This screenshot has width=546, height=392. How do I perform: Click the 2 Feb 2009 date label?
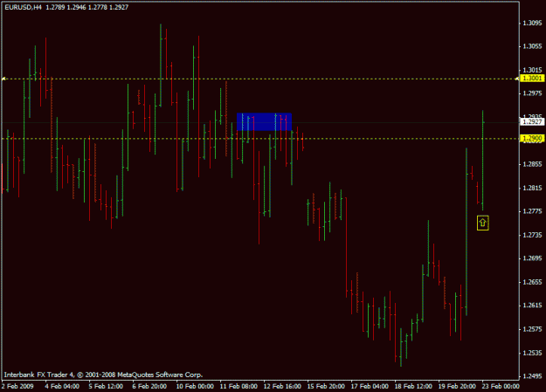17,386
